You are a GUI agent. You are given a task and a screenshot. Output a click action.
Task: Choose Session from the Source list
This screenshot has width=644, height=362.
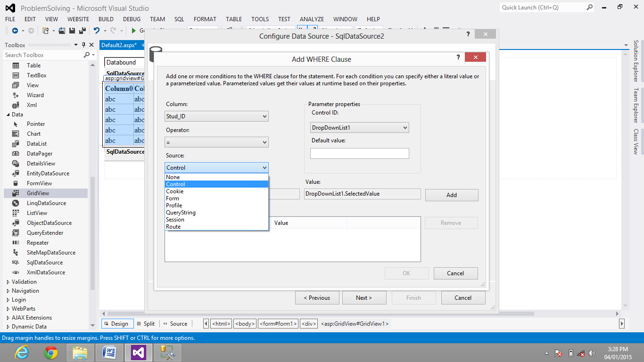pos(216,220)
